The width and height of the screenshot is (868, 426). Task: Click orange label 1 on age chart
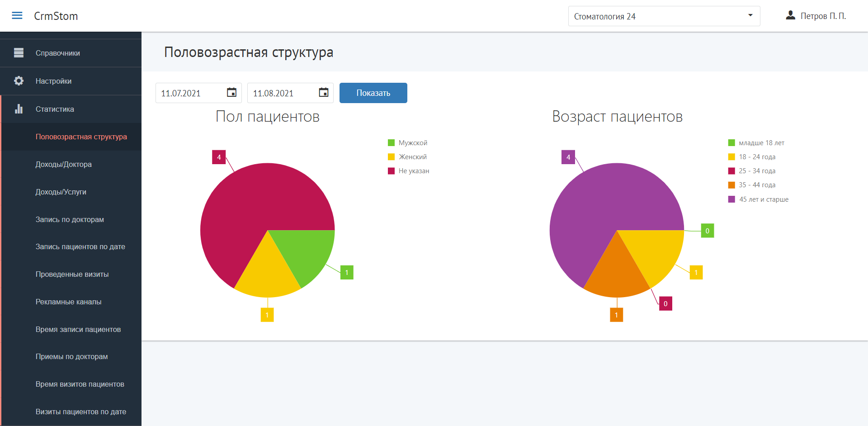tap(617, 315)
